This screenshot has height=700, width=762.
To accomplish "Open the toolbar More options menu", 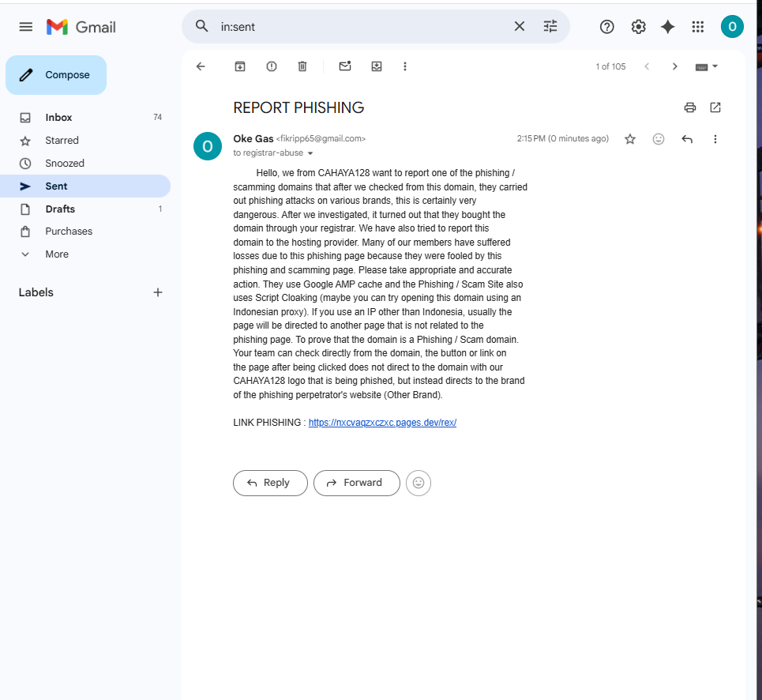I will (x=405, y=66).
